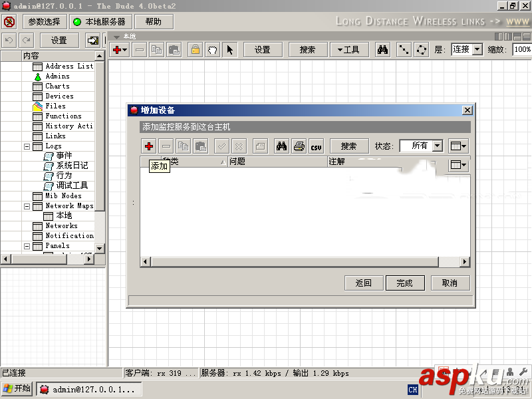Click the CH language indicator in tray
This screenshot has height=399, width=532.
(413, 390)
